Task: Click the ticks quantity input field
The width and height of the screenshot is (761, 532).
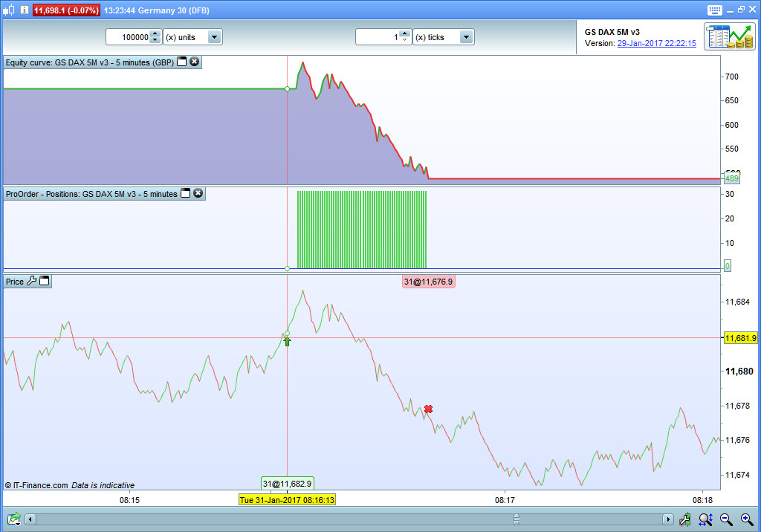Action: 378,37
